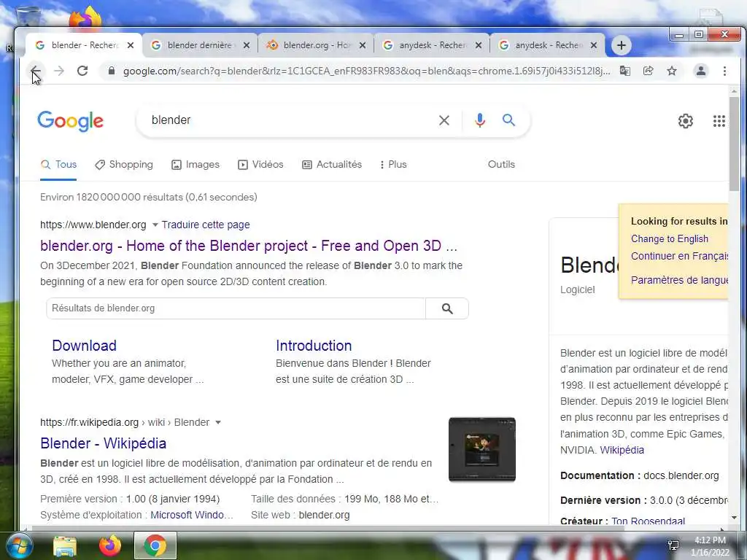
Task: Click the Google logo
Action: 70,121
